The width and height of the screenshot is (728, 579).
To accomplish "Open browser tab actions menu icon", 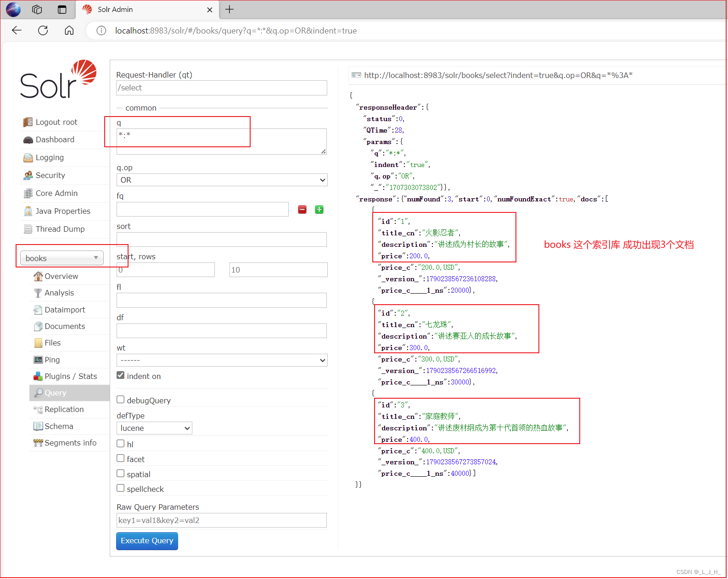I will pos(62,10).
